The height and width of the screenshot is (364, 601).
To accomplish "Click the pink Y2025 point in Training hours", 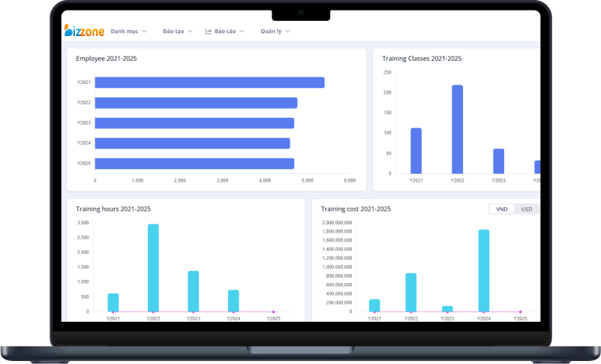I will (x=273, y=311).
